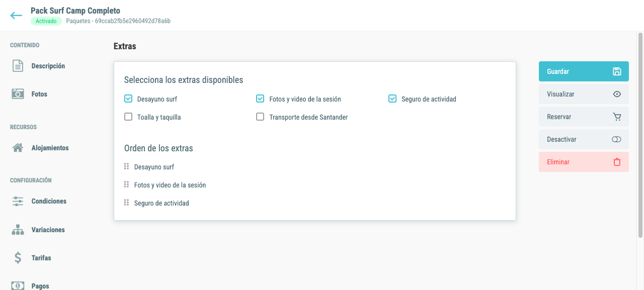Click drag handle for Fotos y video
Screen dimensions: 644x290
click(126, 185)
